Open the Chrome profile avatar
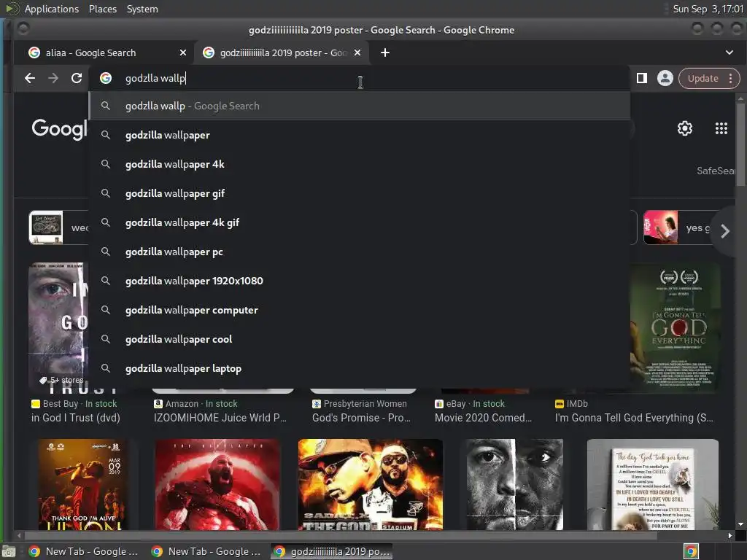This screenshot has width=747, height=560. (x=665, y=78)
